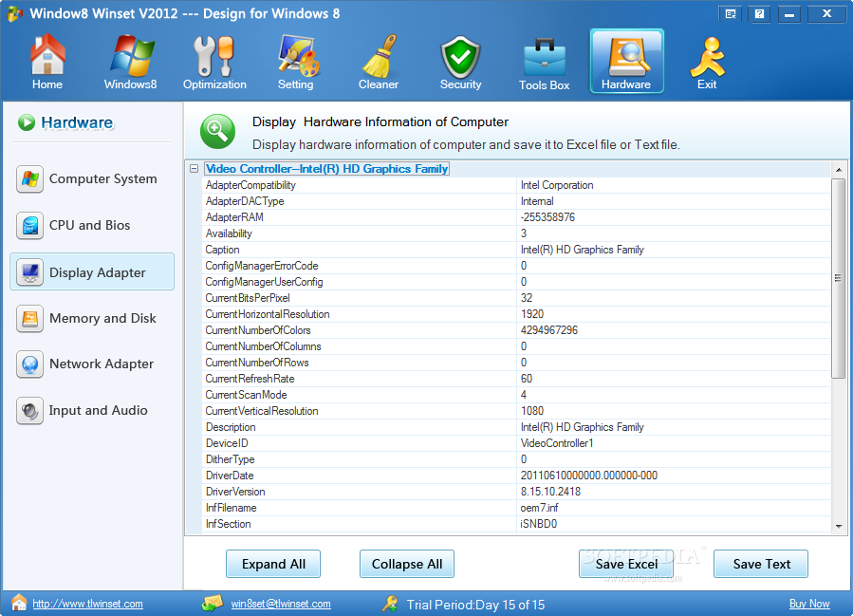Select the DitherType property row
Image resolution: width=853 pixels, height=616 pixels.
coord(516,459)
